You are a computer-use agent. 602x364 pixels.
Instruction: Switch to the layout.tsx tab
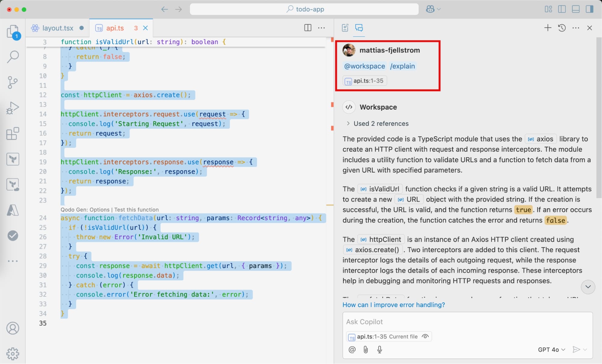(58, 28)
